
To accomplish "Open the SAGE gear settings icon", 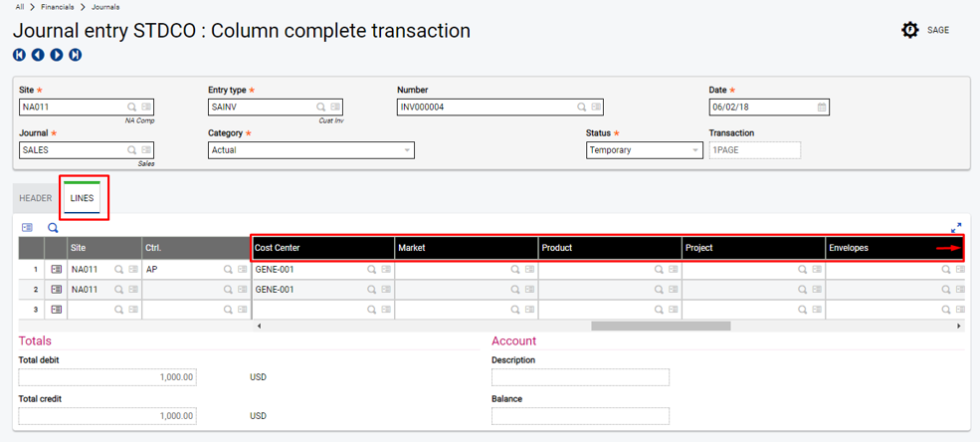I will coord(909,30).
